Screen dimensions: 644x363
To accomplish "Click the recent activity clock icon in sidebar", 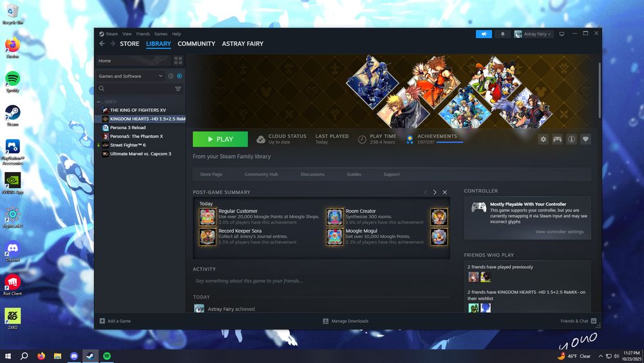I will pos(171,76).
